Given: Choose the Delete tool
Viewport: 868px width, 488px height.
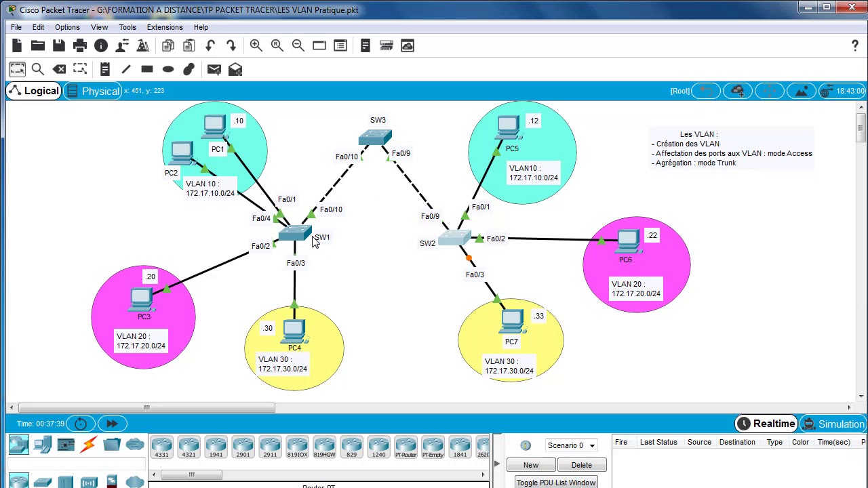Looking at the screenshot, I should pos(59,69).
